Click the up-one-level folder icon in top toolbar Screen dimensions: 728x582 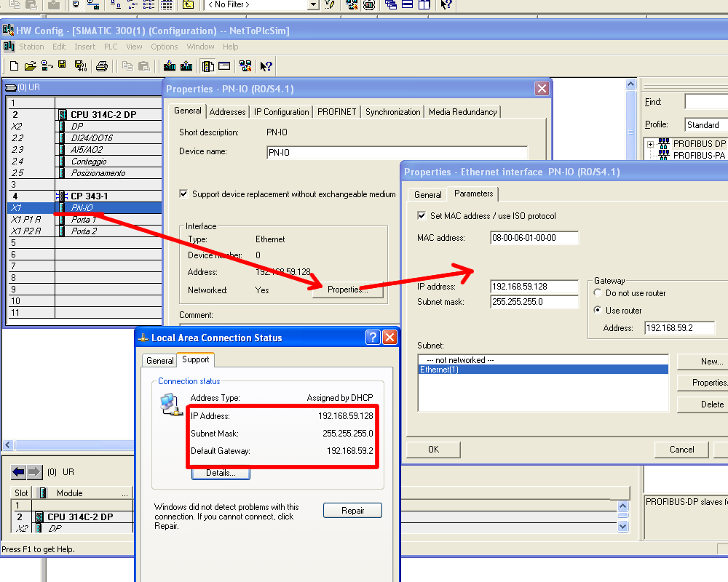coord(188,4)
